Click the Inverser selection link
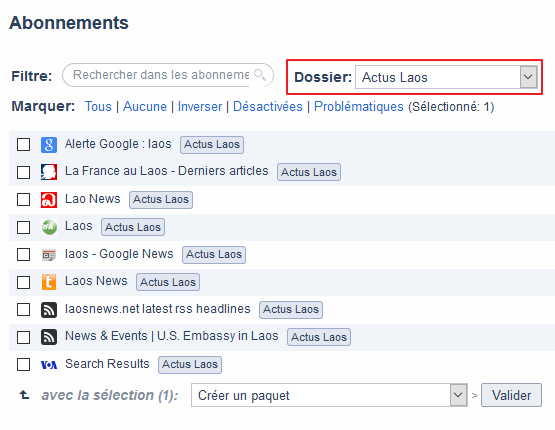The width and height of the screenshot is (555, 430). point(200,107)
